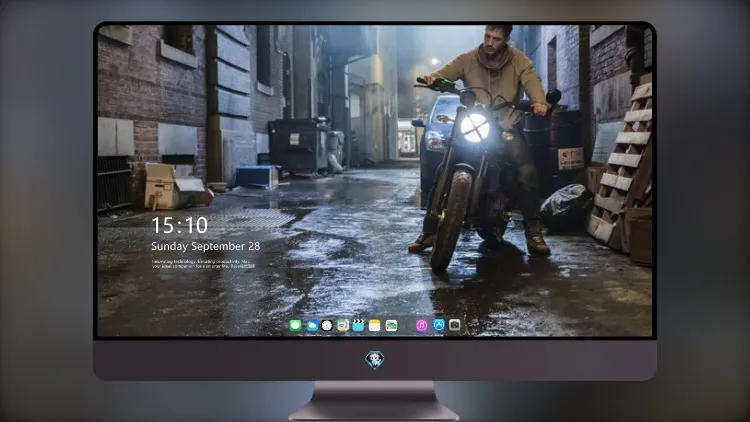The width and height of the screenshot is (750, 422).
Task: Click the 15:10 clock widget
Action: 180,225
